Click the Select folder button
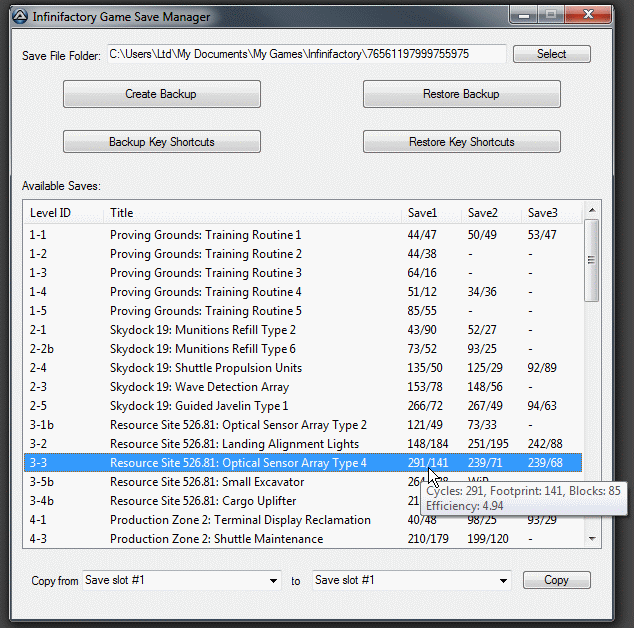 (x=552, y=54)
